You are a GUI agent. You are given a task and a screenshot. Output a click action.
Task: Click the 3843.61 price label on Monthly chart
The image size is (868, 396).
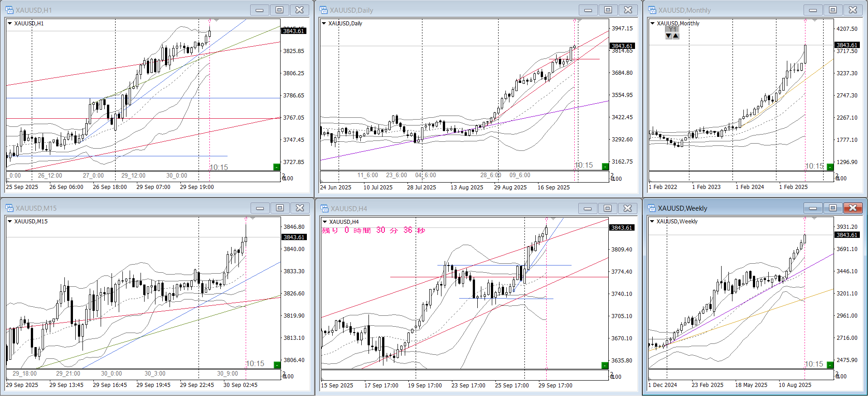846,45
